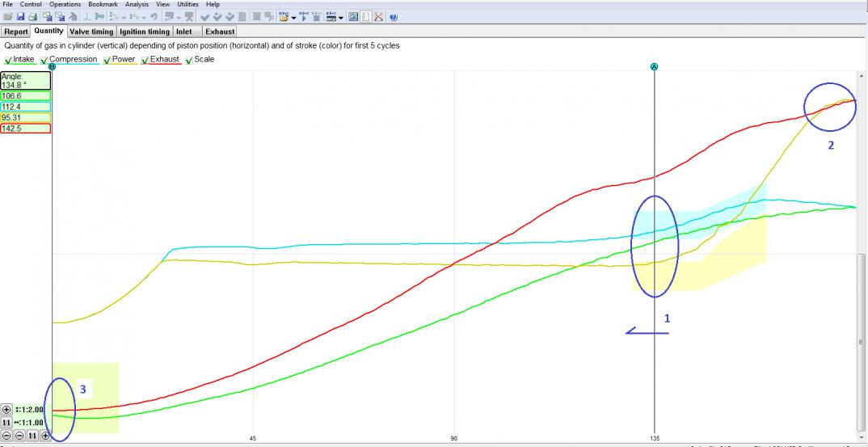Click the Angle readout value box
The width and height of the screenshot is (868, 447).
26,80
